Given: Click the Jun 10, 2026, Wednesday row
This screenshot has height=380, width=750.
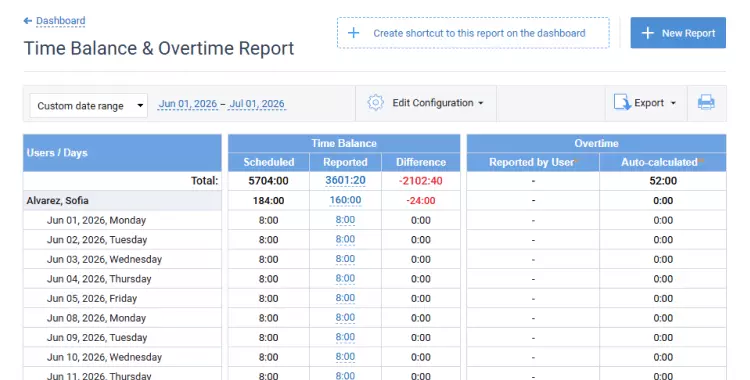Looking at the screenshot, I should [122, 358].
